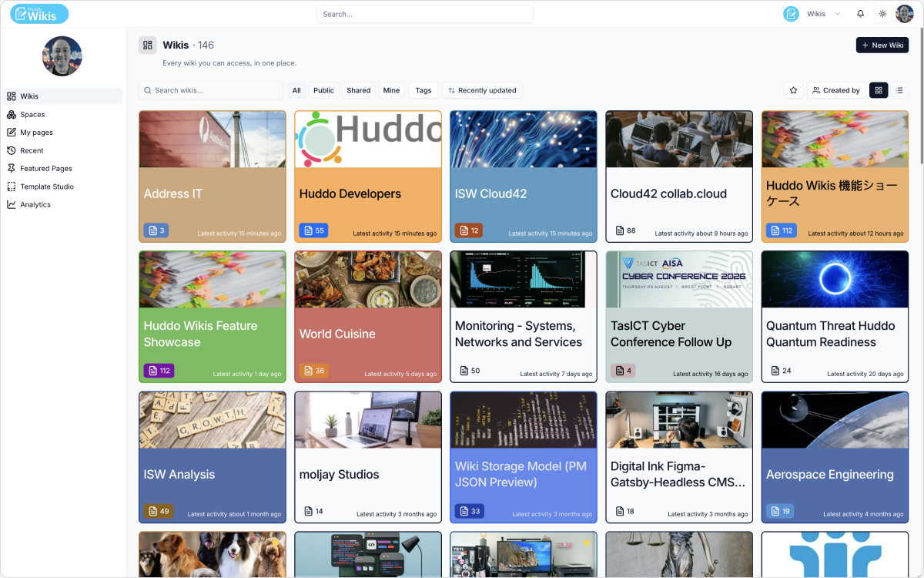Click the New Wiki button
Viewport: 924px width, 578px height.
[x=882, y=45]
